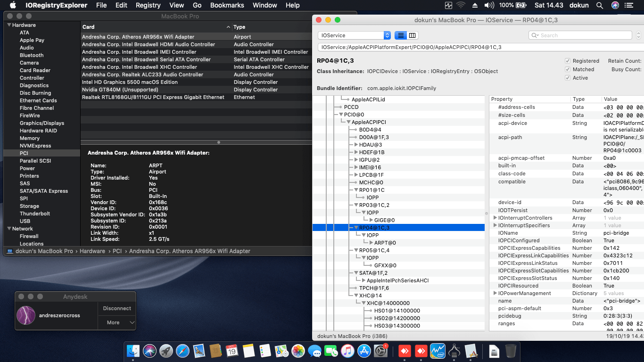Toggle the Active checkbox
Screen dimensions: 644x362
568,78
